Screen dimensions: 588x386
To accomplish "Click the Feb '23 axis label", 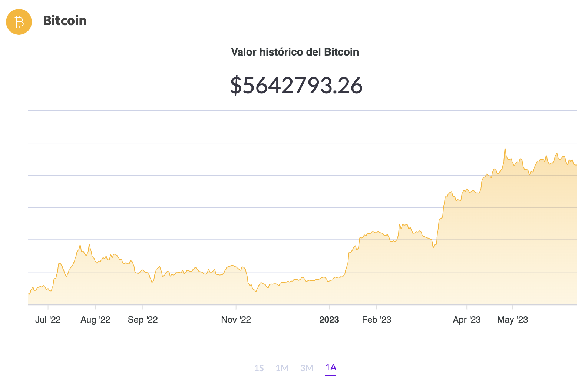I will tap(376, 320).
